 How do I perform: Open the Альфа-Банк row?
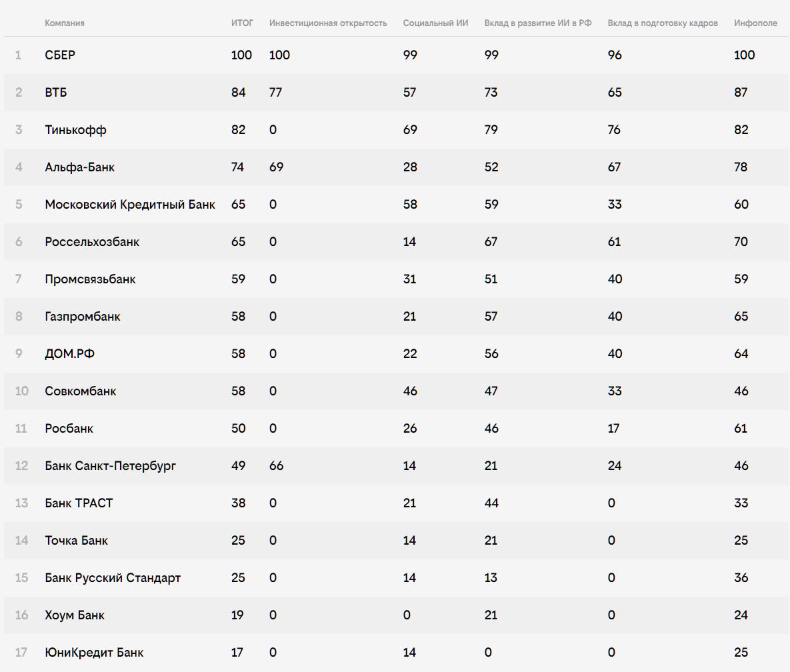(x=397, y=167)
